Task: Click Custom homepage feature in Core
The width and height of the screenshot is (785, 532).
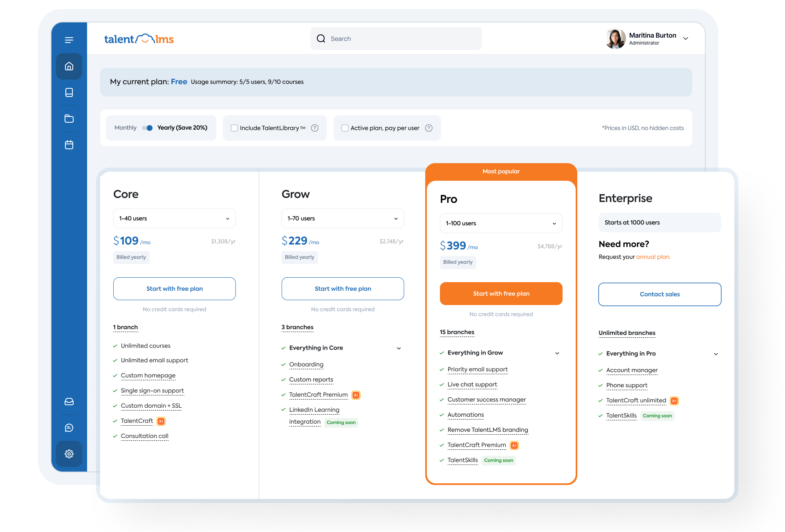Action: [148, 375]
